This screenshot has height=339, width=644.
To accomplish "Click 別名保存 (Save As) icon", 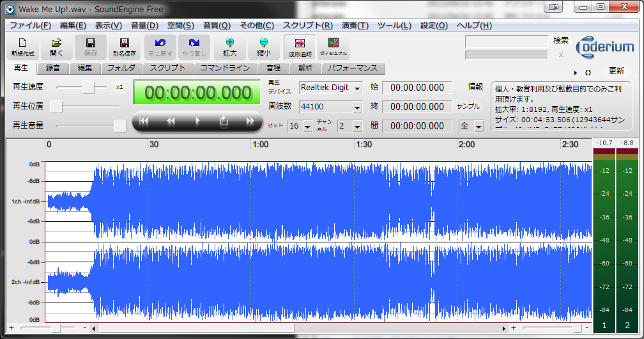I will [x=125, y=47].
